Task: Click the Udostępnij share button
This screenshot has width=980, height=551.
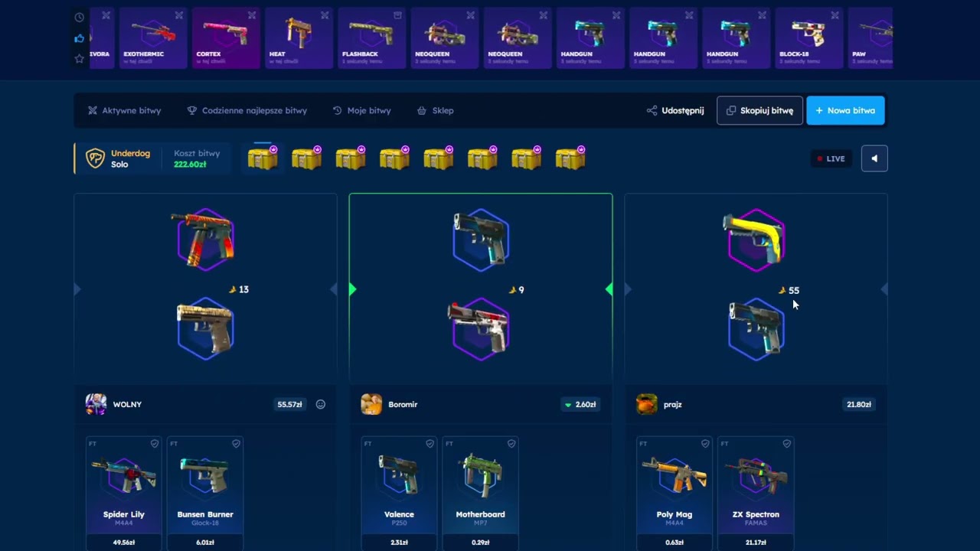Action: point(675,111)
